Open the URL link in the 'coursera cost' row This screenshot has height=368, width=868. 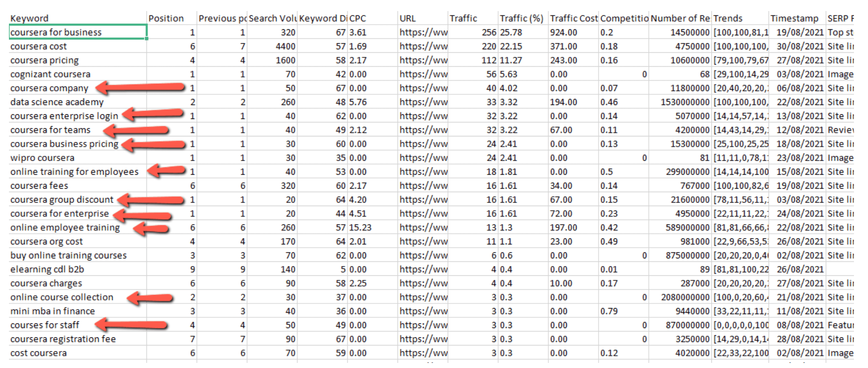click(423, 46)
